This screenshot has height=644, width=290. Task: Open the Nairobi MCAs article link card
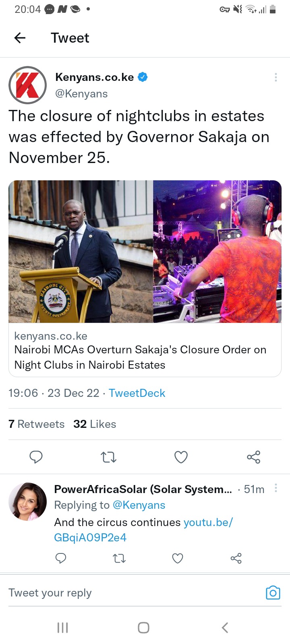(x=145, y=279)
